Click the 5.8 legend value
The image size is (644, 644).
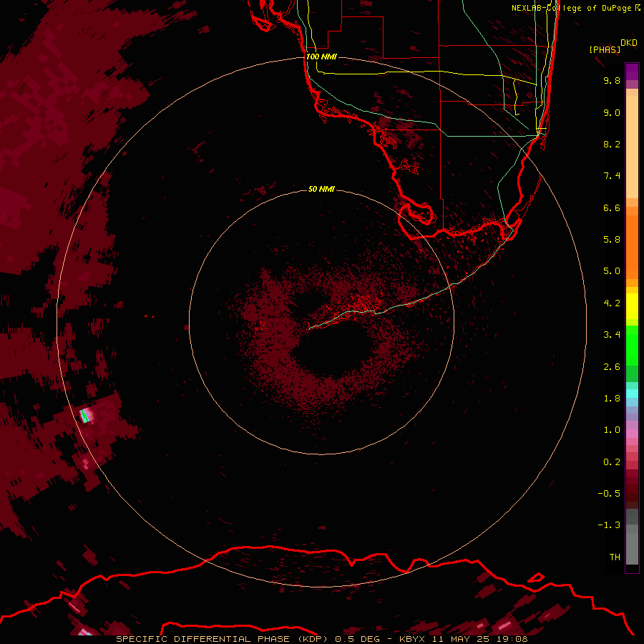point(612,240)
